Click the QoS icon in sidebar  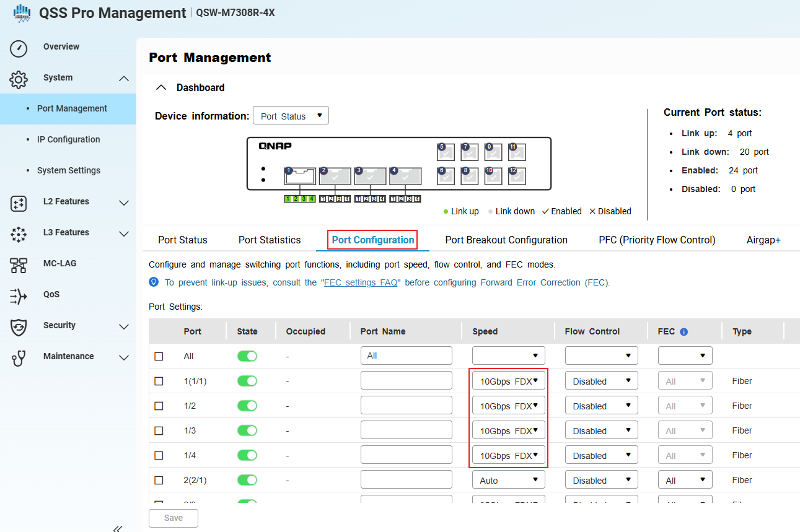(19, 296)
